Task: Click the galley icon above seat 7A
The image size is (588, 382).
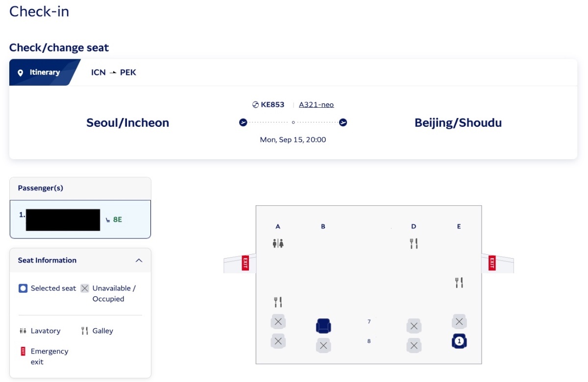Action: coord(278,302)
